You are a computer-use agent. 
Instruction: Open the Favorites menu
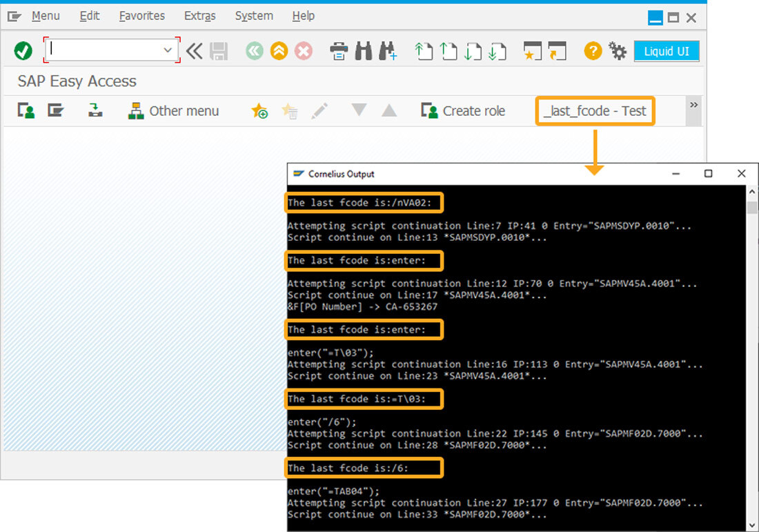pos(142,16)
